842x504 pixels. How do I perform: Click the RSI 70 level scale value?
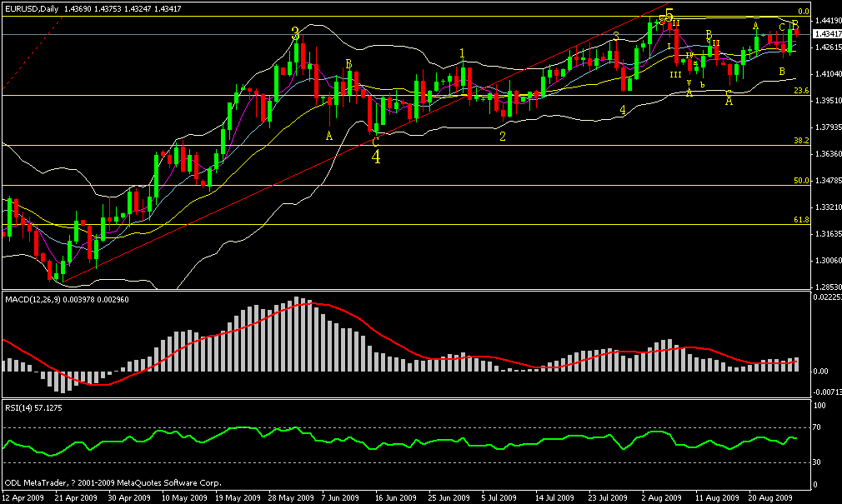[817, 428]
